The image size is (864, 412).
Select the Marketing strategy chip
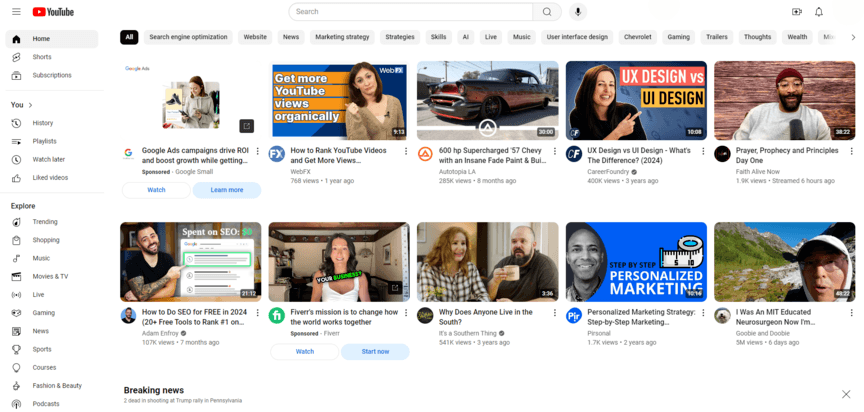coord(342,37)
